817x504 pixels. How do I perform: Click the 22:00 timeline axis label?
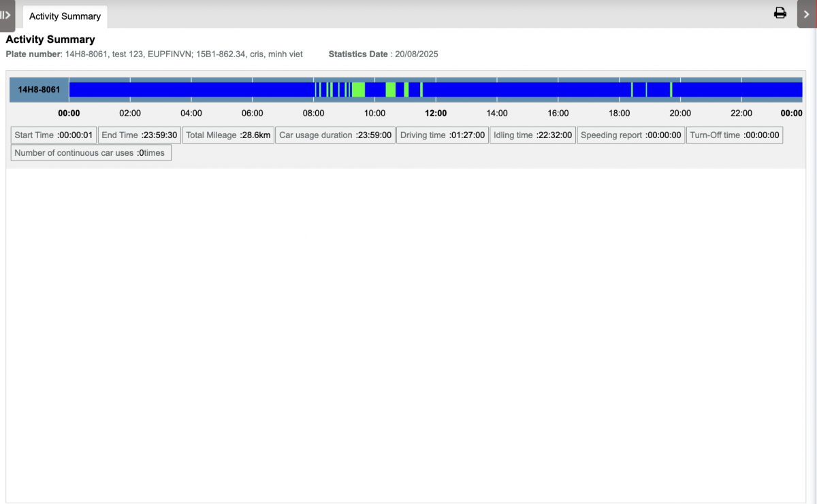pyautogui.click(x=741, y=114)
